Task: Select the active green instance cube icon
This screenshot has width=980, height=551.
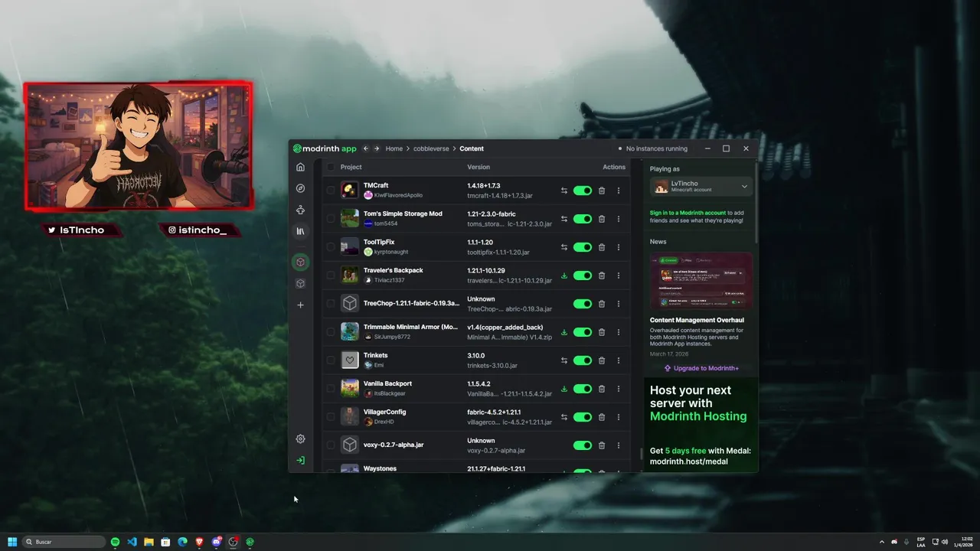Action: pos(300,262)
